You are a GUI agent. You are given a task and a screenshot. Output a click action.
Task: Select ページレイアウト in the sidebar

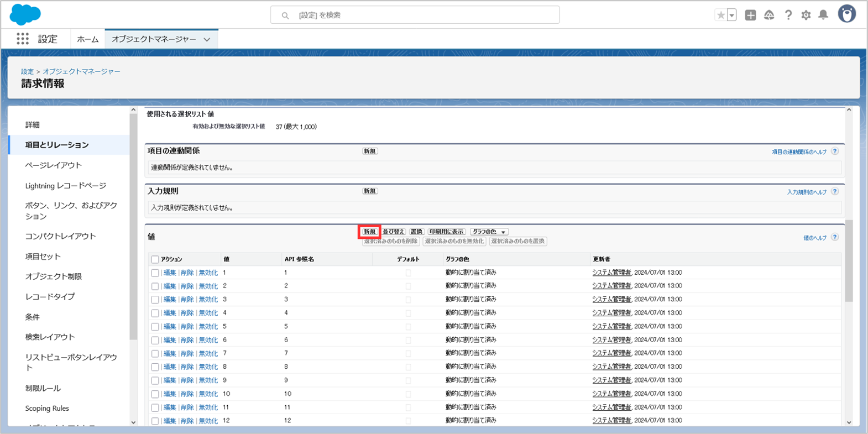tap(53, 165)
